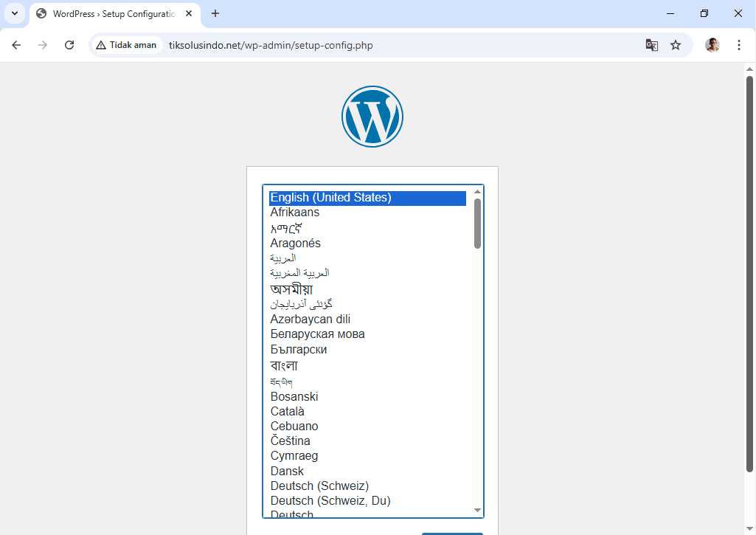
Task: Select Afrikaans from the language list
Action: (x=295, y=213)
